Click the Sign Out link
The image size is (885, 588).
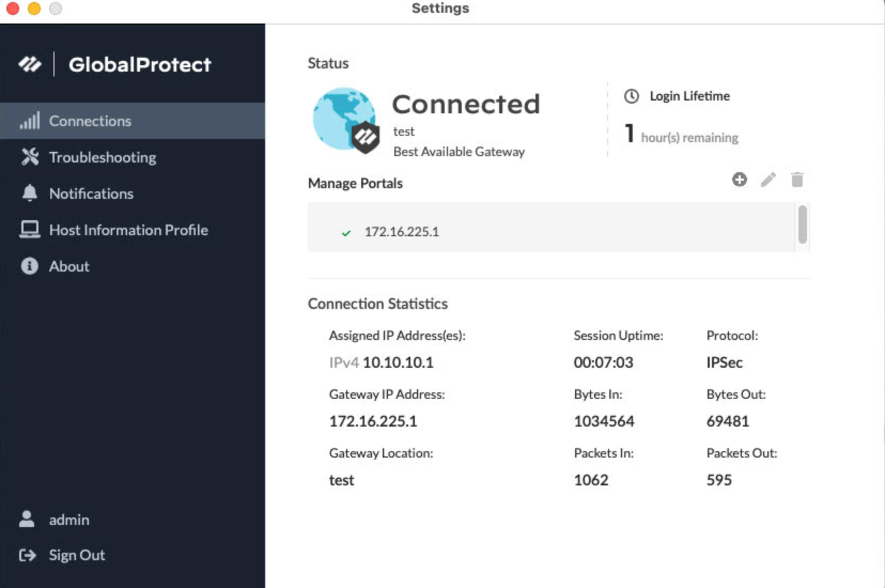(77, 555)
